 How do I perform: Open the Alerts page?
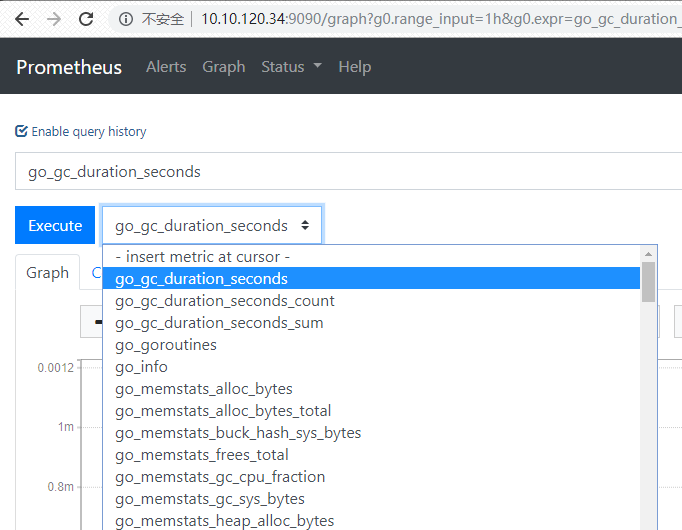(166, 67)
